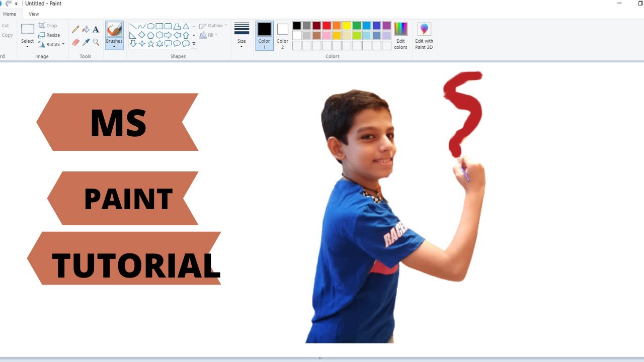Pick the purple color swatch

(386, 26)
